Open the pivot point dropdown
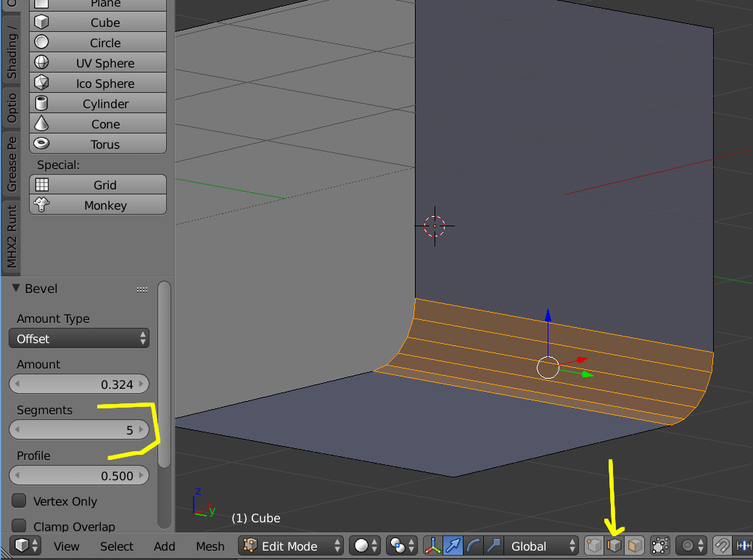The image size is (753, 560). click(401, 545)
